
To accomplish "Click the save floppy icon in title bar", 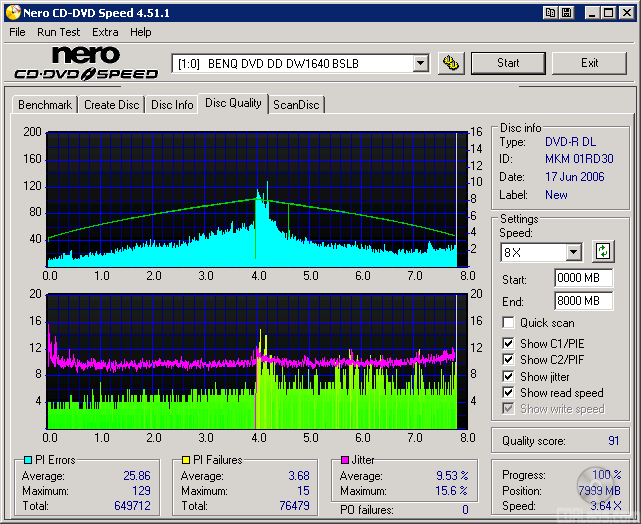I will click(x=568, y=13).
